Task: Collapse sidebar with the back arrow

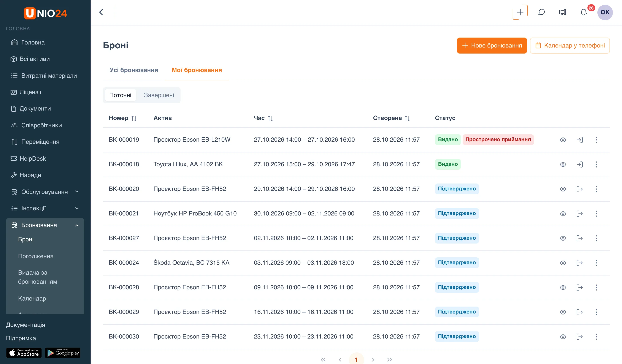Action: point(101,12)
